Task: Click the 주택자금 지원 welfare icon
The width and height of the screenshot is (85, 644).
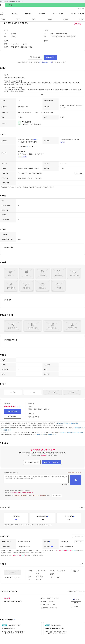Action: click(11, 286)
